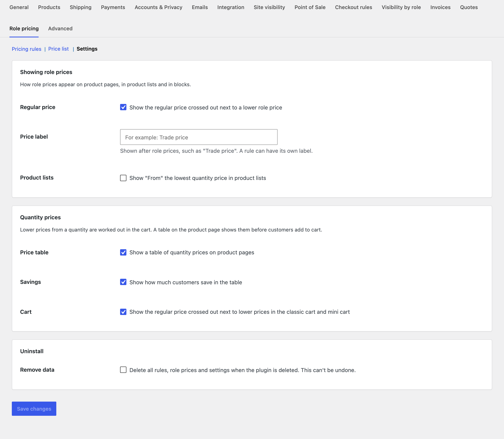Open the General tab

pos(19,7)
